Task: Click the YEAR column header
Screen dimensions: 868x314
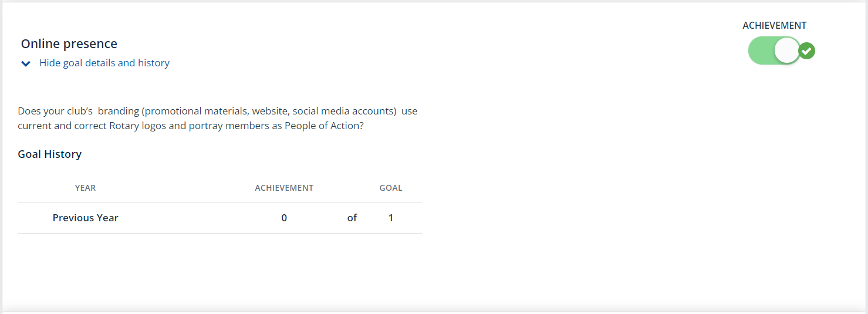Action: (x=86, y=188)
